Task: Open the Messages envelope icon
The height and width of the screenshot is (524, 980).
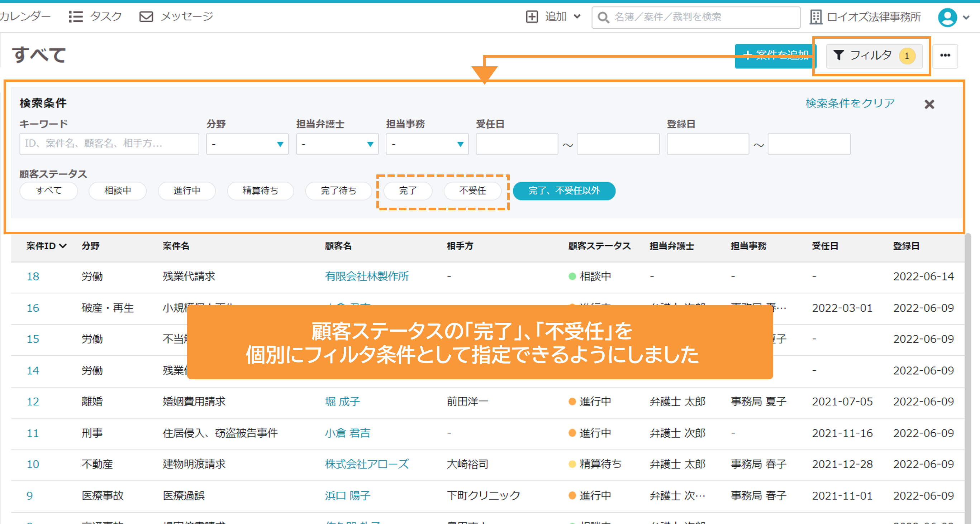Action: (x=146, y=17)
